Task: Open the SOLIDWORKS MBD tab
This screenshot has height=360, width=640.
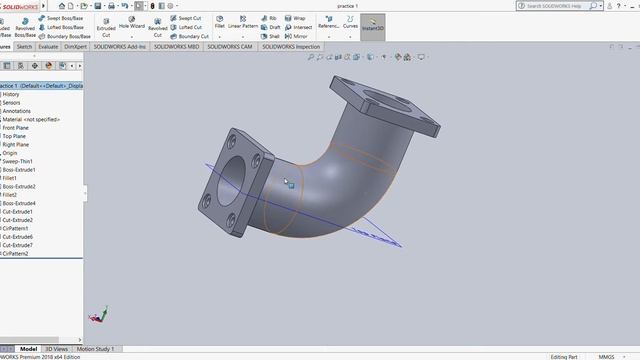Action: click(x=176, y=47)
